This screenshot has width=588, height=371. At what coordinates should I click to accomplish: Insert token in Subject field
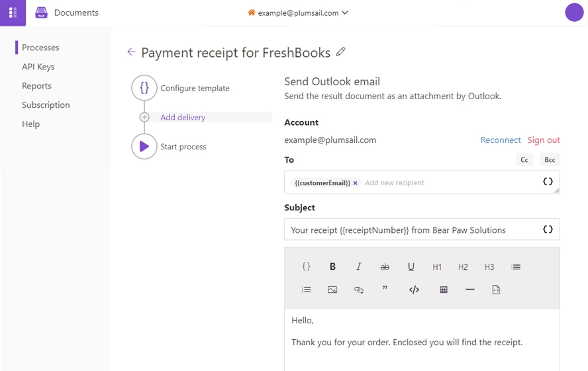(548, 229)
